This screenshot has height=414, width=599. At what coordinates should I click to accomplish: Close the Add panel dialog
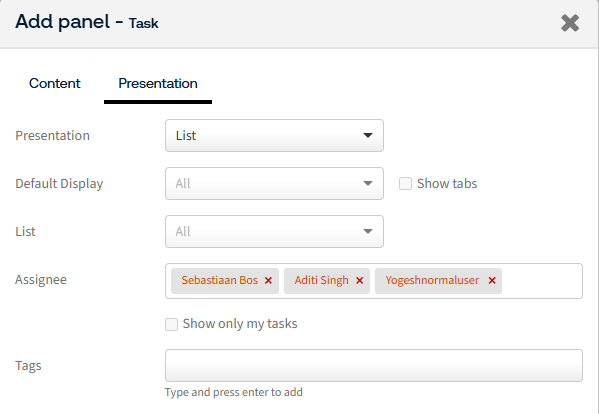570,23
